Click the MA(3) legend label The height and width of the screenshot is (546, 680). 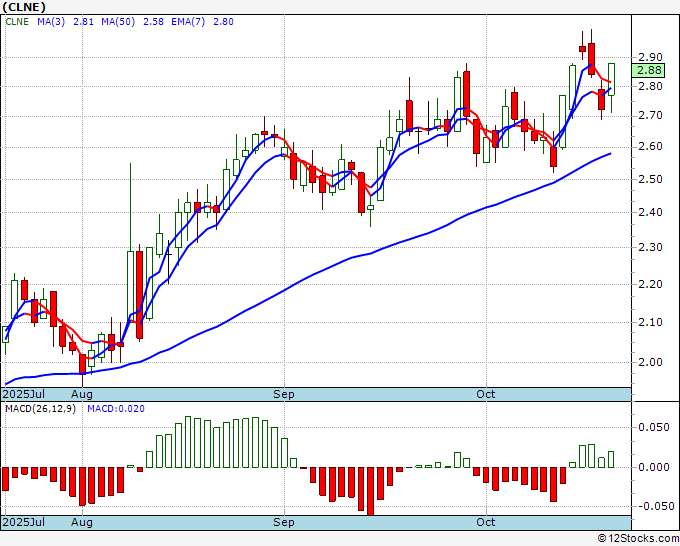(x=51, y=22)
